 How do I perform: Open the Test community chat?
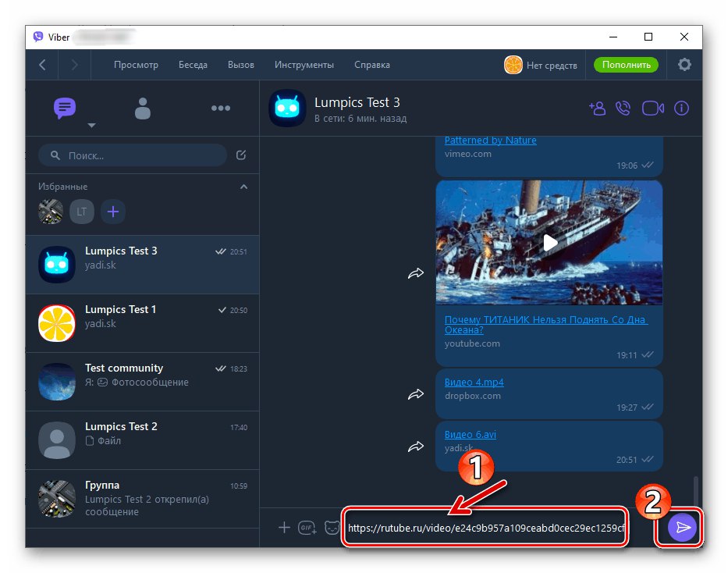143,382
